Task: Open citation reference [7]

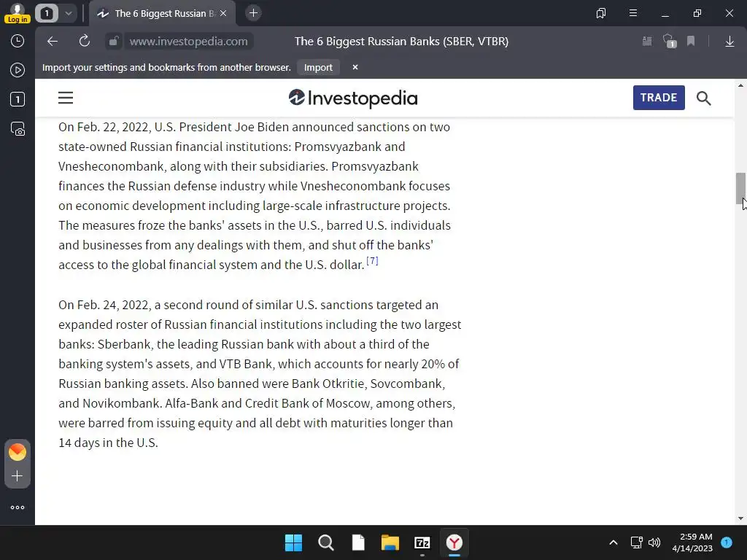Action: 372,260
